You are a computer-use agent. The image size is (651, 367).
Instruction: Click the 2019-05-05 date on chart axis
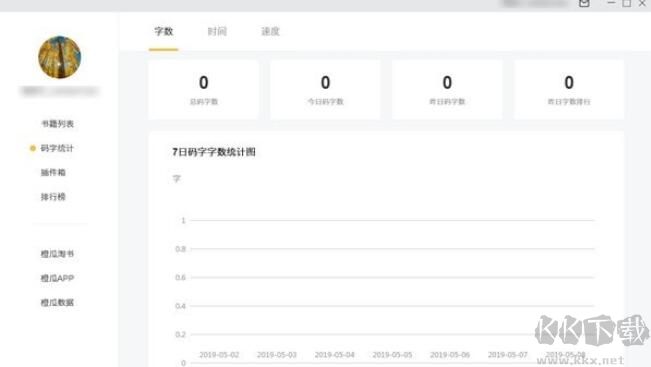click(392, 355)
